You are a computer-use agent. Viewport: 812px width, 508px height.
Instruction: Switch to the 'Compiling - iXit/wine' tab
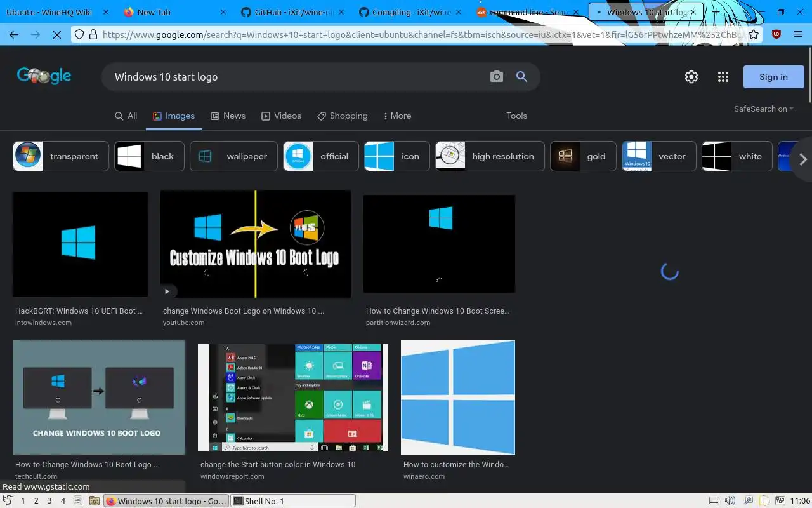point(410,12)
